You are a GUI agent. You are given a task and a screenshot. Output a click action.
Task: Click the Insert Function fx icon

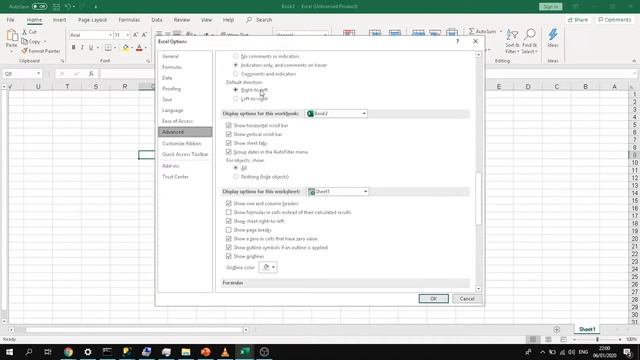[91, 73]
